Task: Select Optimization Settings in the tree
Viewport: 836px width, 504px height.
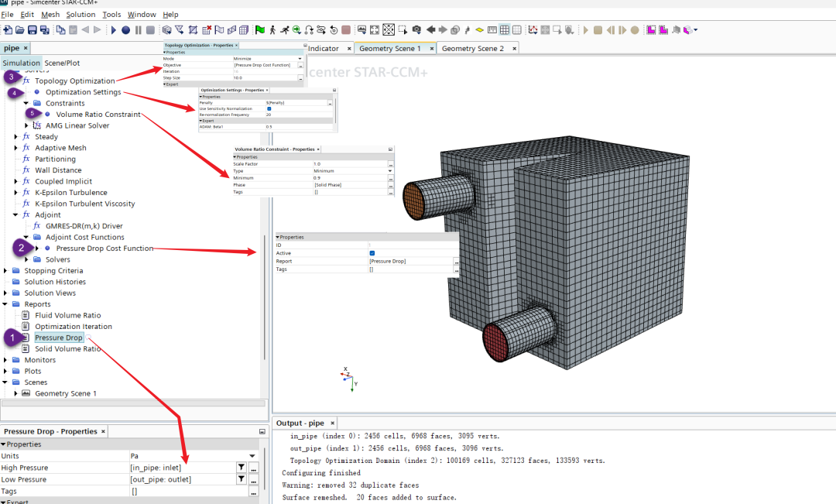Action: (83, 92)
